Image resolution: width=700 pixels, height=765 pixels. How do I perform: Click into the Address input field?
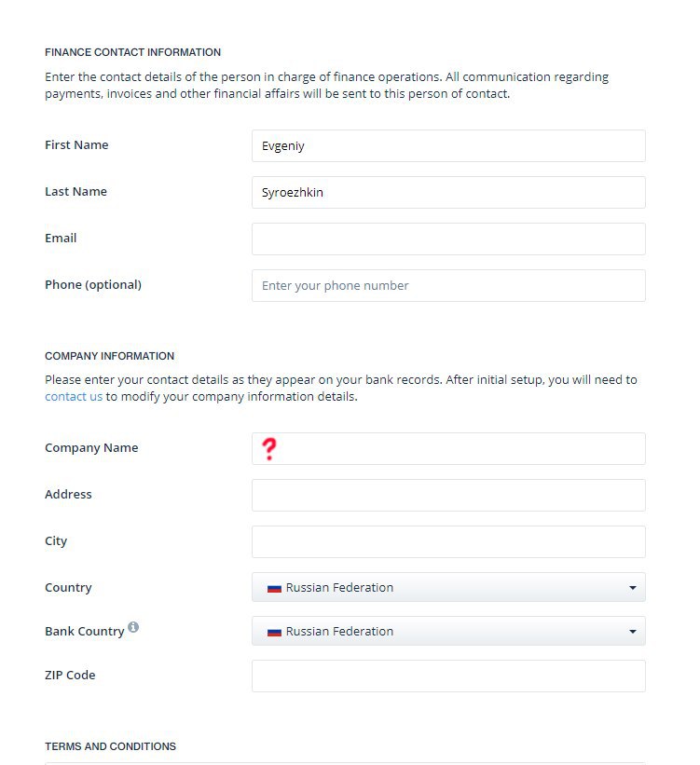[x=447, y=495]
